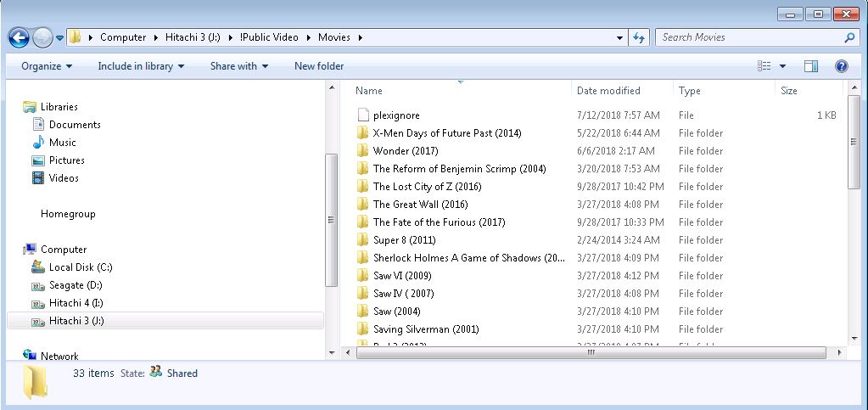Click the Back navigation arrow button
The height and width of the screenshot is (410, 868).
[x=19, y=37]
